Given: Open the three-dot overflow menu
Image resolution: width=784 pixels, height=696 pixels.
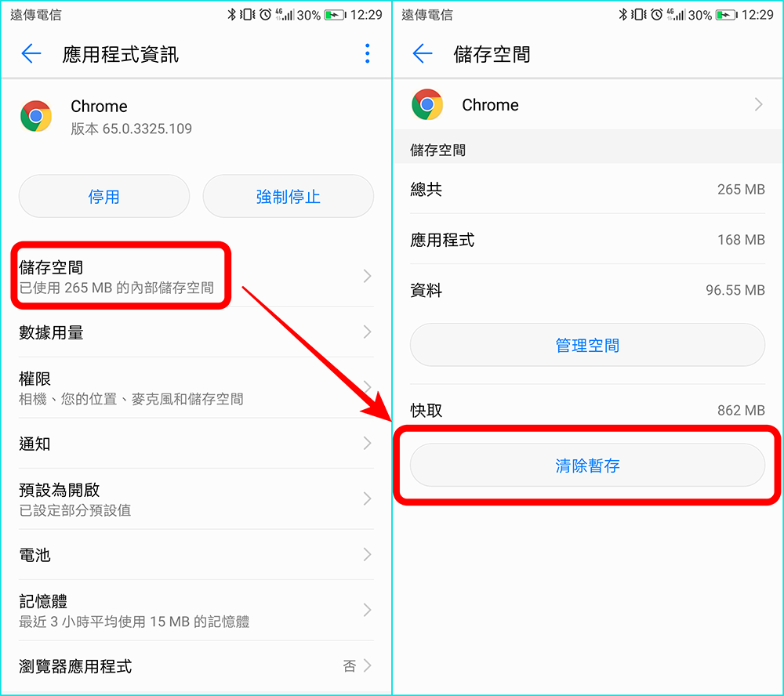Looking at the screenshot, I should point(368,53).
